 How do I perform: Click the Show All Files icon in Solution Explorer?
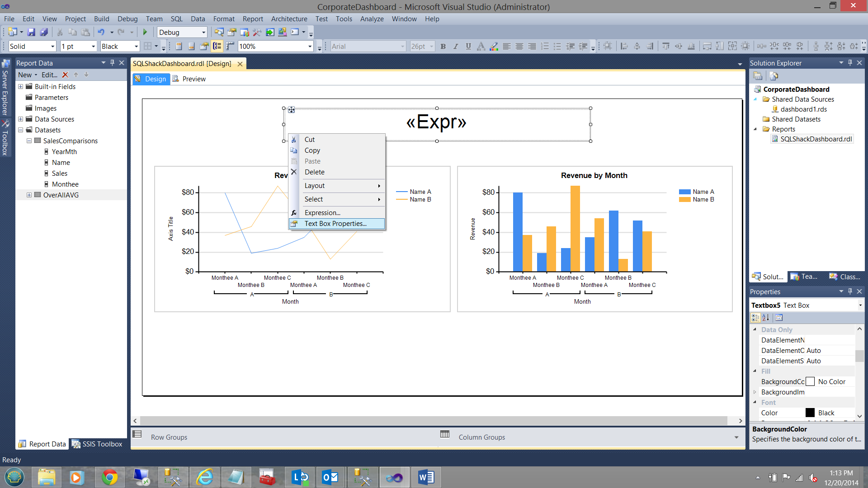point(774,76)
